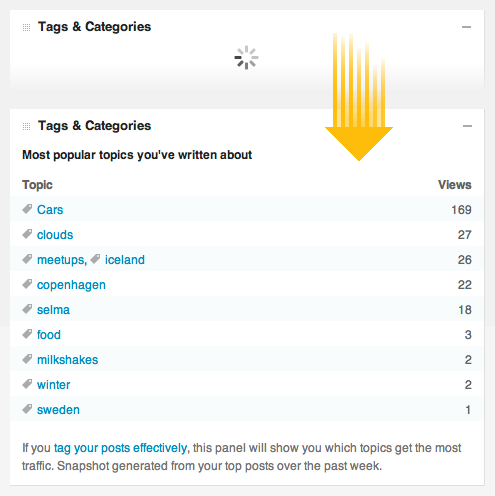Click the Views column header
Image resolution: width=495 pixels, height=496 pixels.
(455, 185)
